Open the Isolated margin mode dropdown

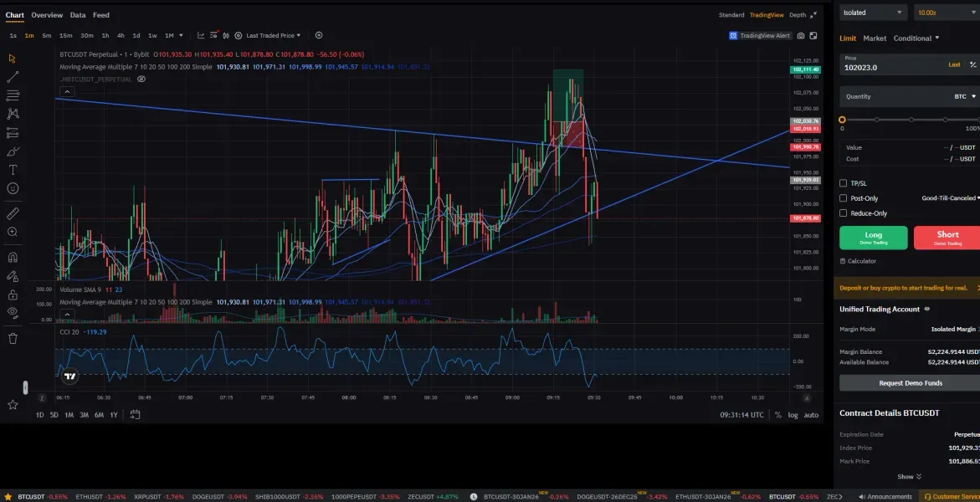tap(873, 13)
